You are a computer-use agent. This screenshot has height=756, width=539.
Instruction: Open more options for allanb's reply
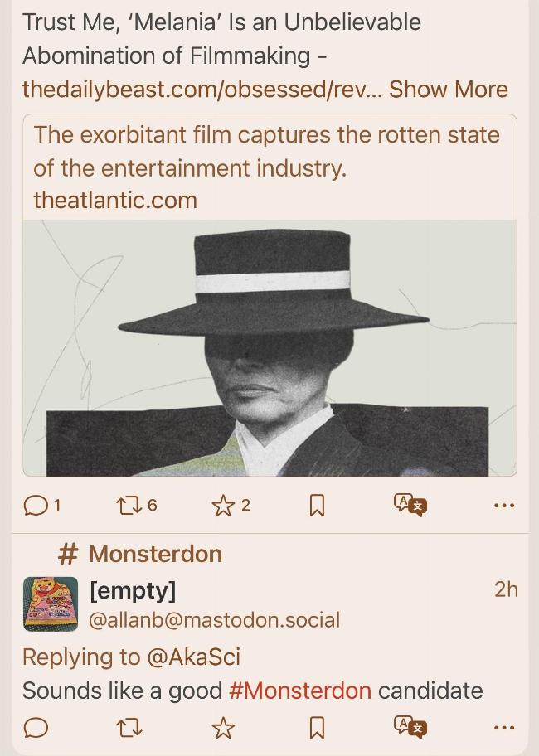point(504,727)
